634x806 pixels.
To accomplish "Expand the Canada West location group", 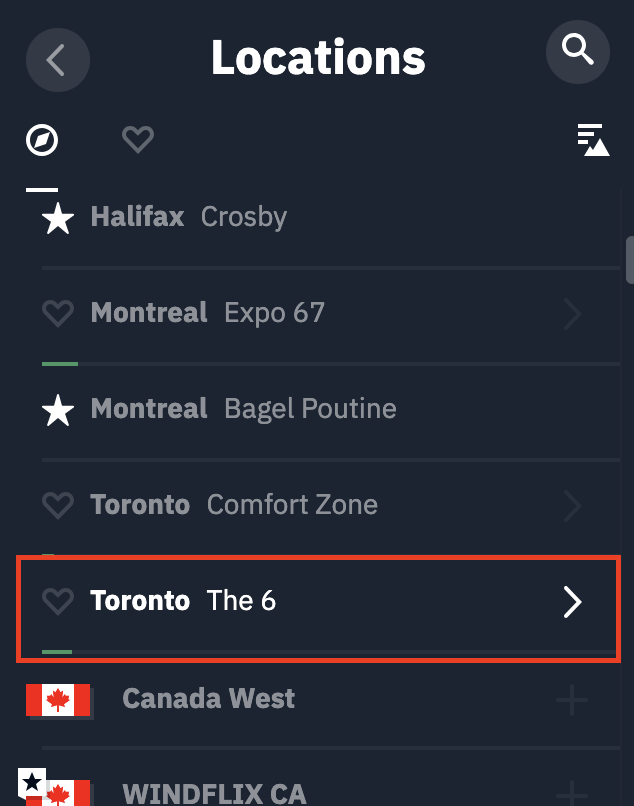I will pyautogui.click(x=572, y=700).
